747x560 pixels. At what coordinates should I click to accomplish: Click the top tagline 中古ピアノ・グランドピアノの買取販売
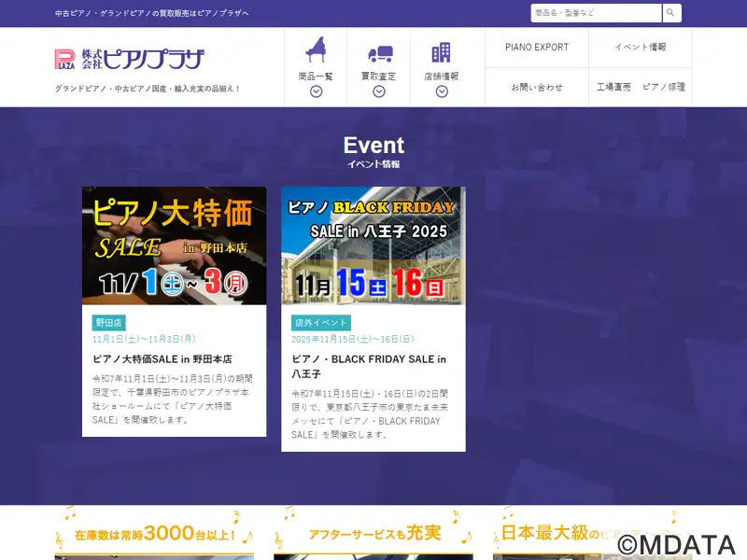point(152,13)
